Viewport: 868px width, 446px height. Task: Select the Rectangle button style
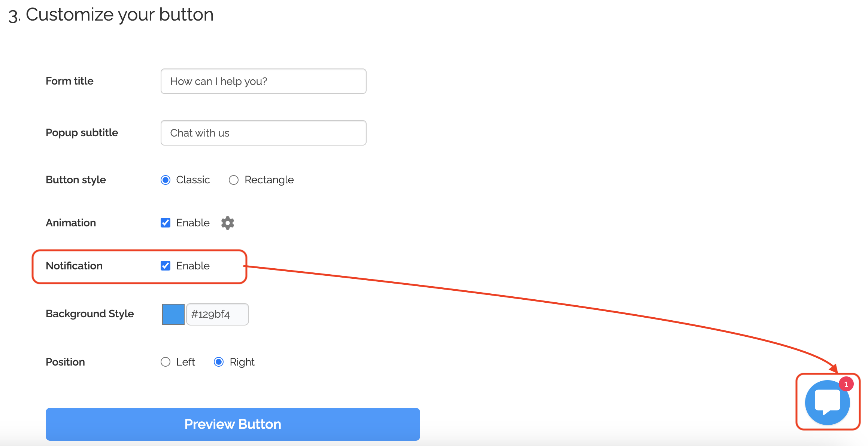(234, 180)
